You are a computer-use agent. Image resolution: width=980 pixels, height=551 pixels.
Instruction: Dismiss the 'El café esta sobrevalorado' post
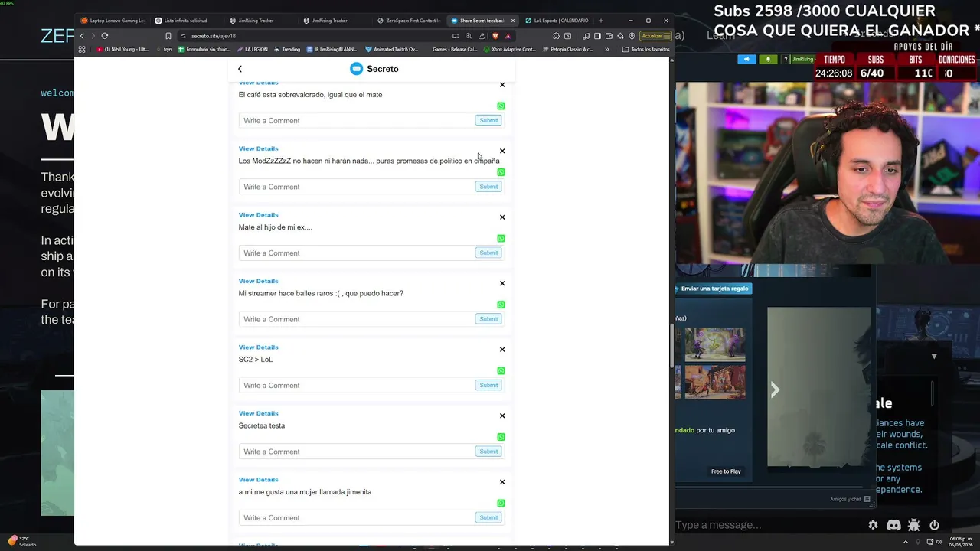coord(502,85)
